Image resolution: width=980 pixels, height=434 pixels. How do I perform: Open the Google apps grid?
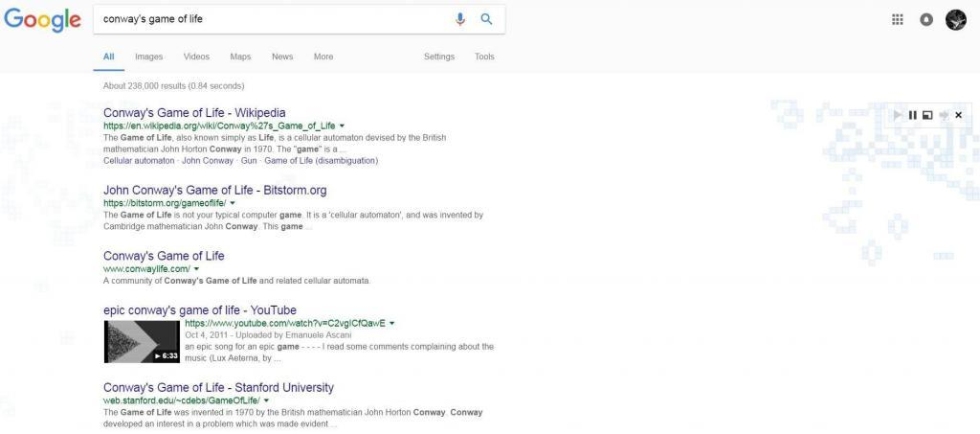pos(898,19)
